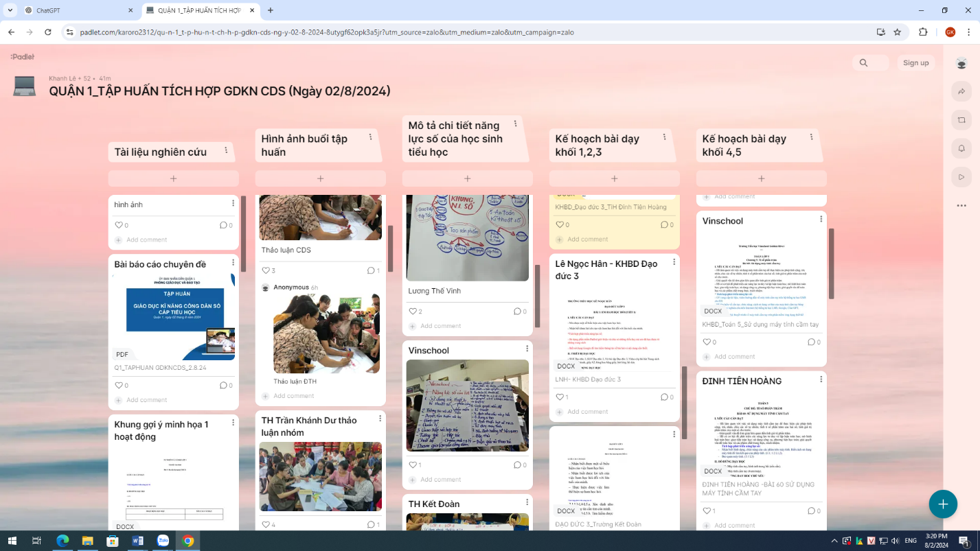Open options menu for Tài liệu nghiên cứu column

click(226, 150)
